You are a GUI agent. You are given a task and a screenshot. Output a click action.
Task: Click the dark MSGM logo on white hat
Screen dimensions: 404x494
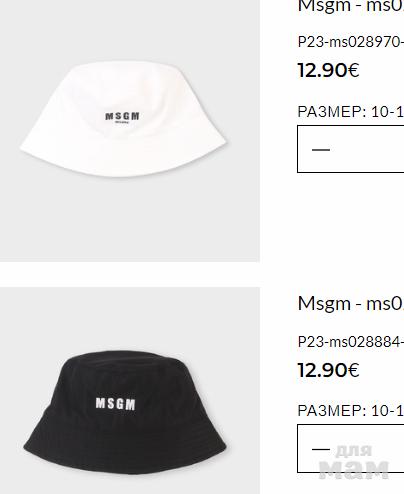(x=122, y=117)
